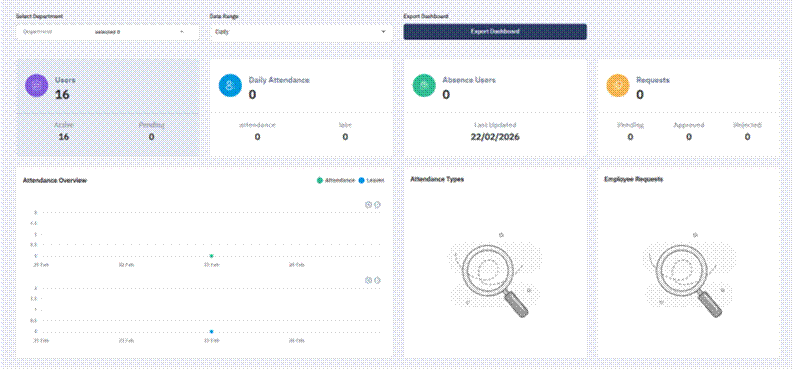The width and height of the screenshot is (792, 369).
Task: Click the purple Users card icon
Action: click(x=36, y=85)
